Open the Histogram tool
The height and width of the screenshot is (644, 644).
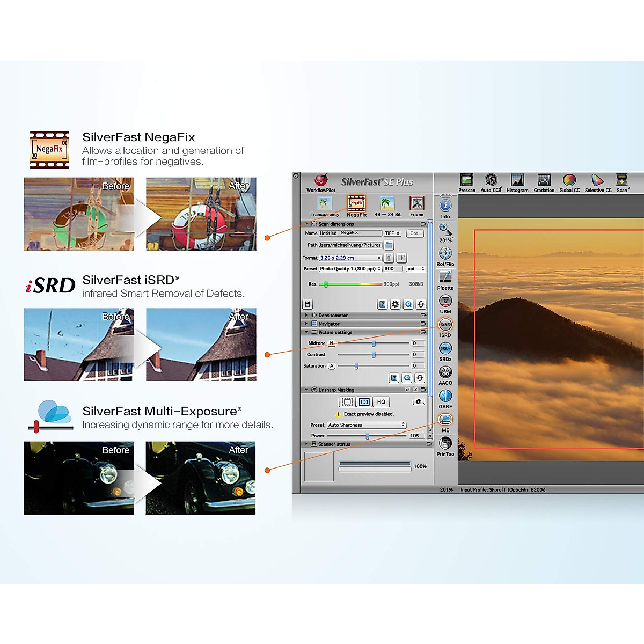[517, 181]
